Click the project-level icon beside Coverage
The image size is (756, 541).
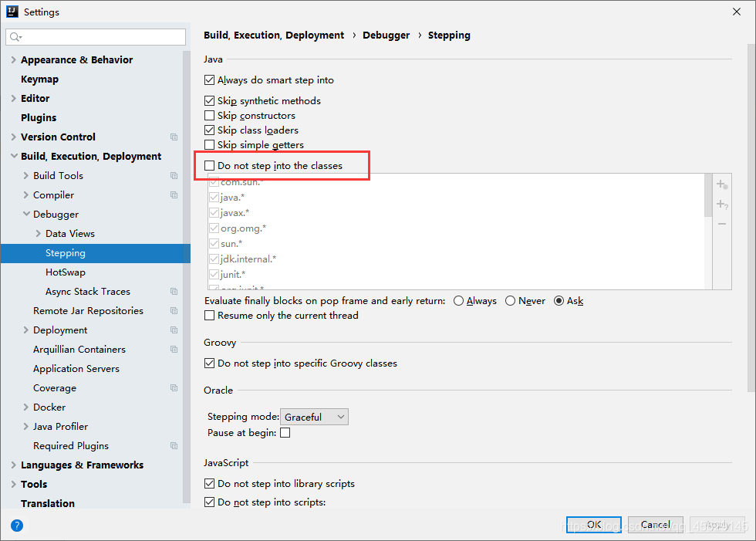[174, 387]
